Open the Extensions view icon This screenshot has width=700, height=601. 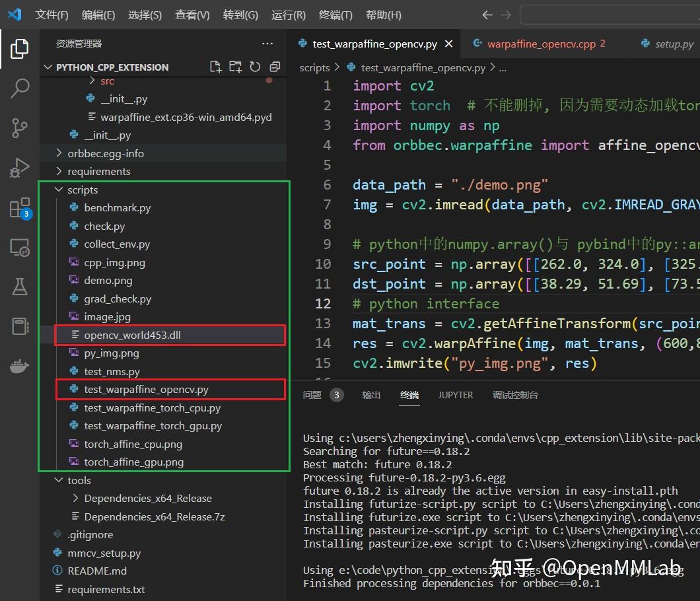20,208
